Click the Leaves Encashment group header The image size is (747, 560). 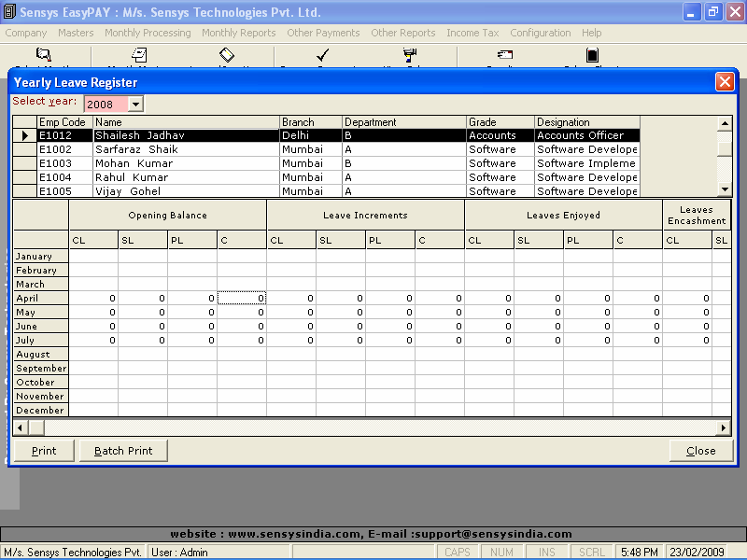(x=697, y=216)
